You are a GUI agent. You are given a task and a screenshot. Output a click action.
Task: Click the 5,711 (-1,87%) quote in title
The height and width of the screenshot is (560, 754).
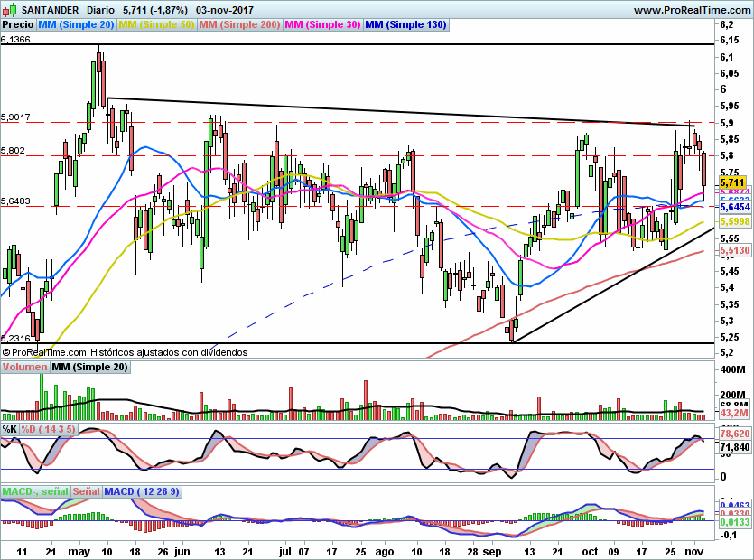click(154, 10)
